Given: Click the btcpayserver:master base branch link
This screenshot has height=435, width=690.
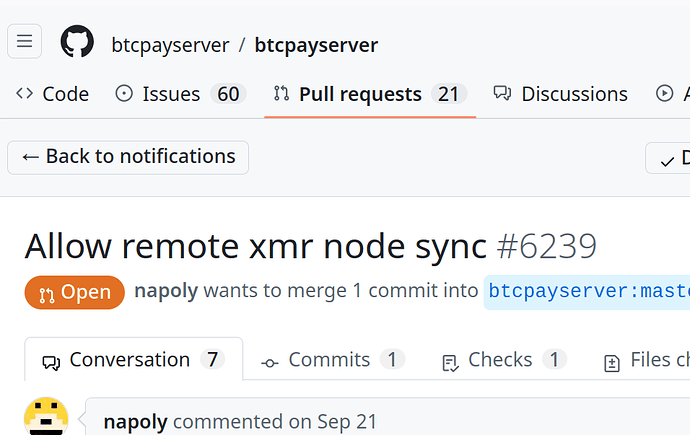Looking at the screenshot, I should coord(587,292).
